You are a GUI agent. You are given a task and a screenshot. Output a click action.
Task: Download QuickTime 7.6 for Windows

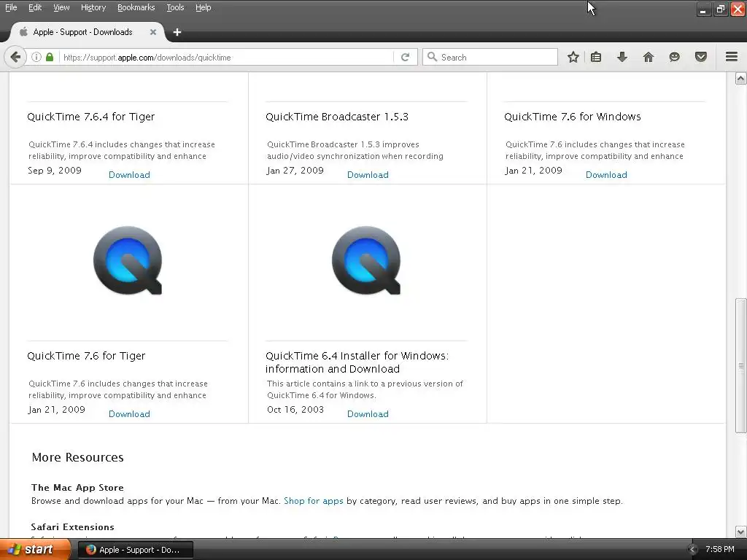pyautogui.click(x=606, y=175)
